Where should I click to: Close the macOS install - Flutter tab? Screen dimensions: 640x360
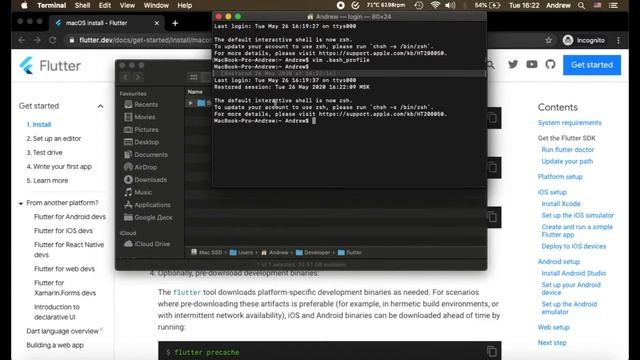tap(156, 23)
